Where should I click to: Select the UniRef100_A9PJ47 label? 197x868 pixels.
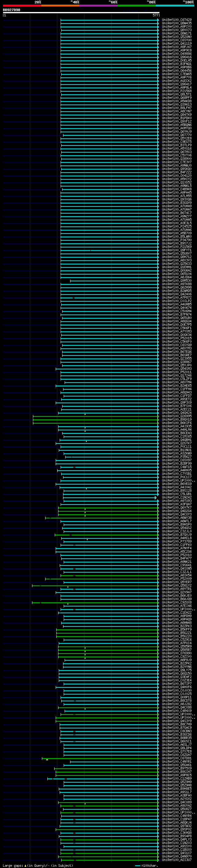tap(177, 47)
